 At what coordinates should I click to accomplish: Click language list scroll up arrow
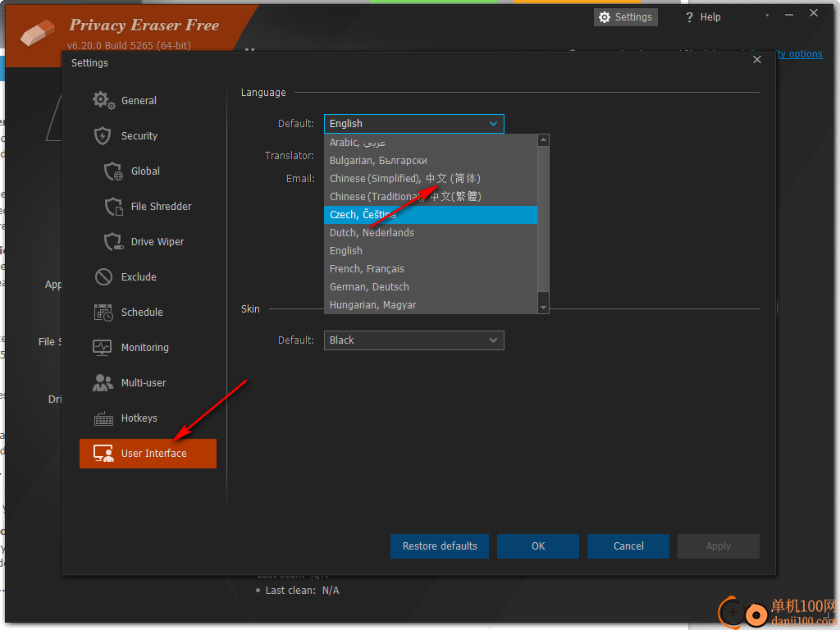click(543, 140)
